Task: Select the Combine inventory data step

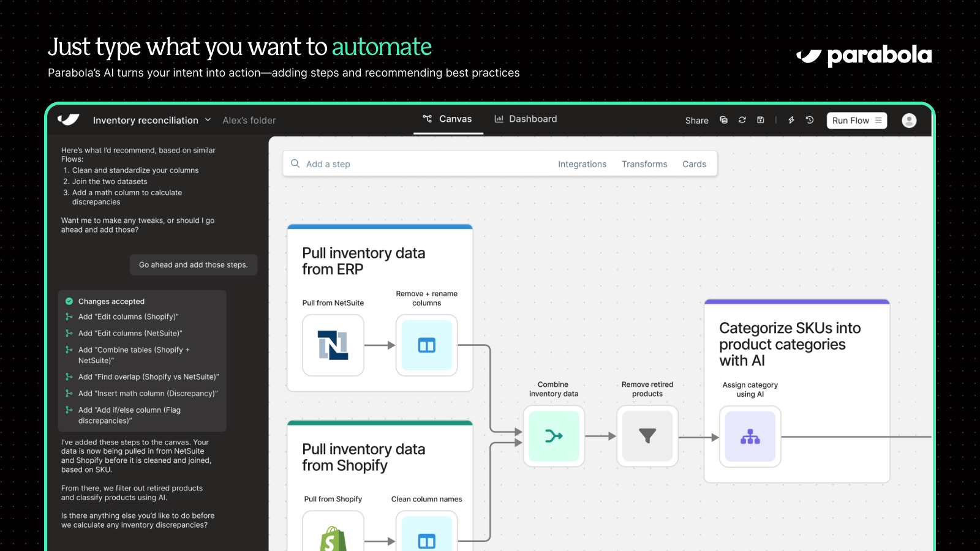Action: click(x=554, y=436)
